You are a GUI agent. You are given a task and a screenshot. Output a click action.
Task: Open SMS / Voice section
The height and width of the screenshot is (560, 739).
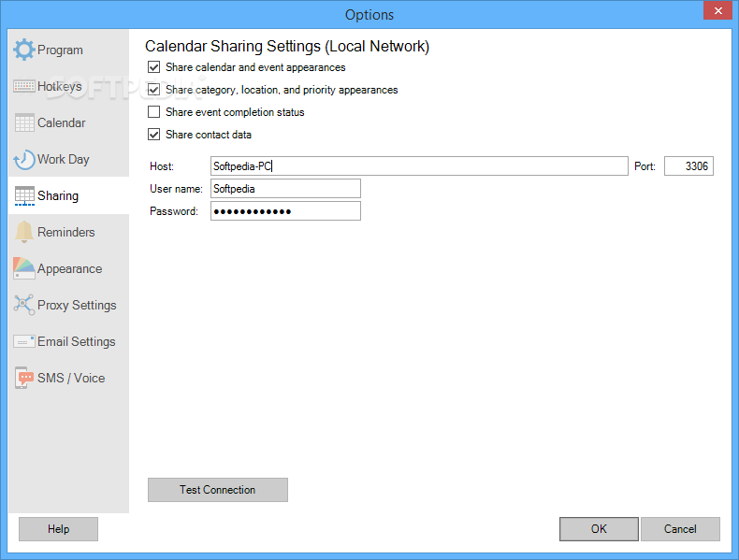pyautogui.click(x=71, y=379)
